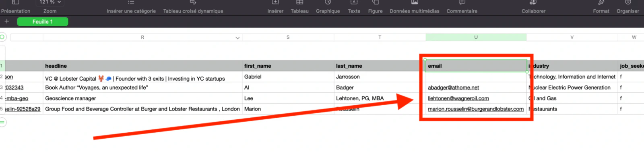Select the Feuille 1 sheet tab
Screen dimensions: 644x152
tap(43, 22)
